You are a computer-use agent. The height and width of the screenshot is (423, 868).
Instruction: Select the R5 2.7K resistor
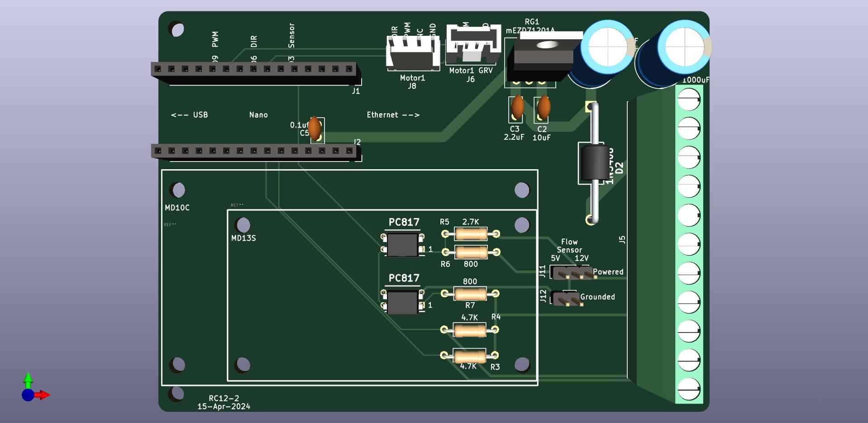[471, 234]
